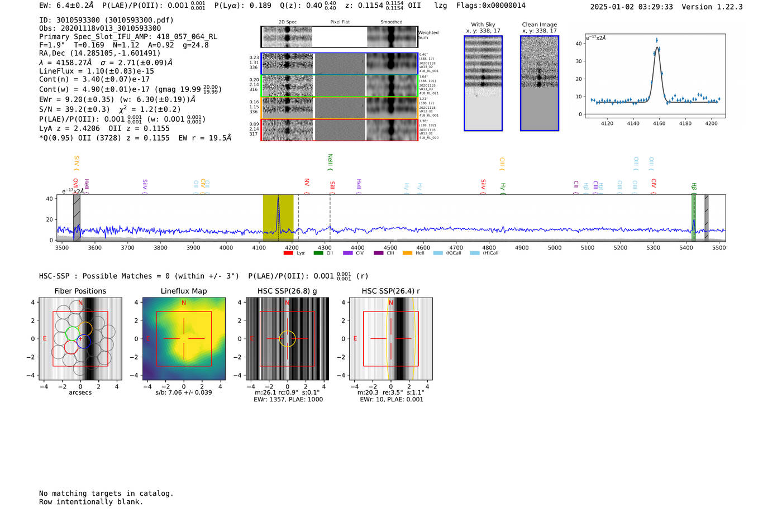Viewport: 782px width, 532px height.
Task: Click the Pixel Flat column header
Action: tap(340, 22)
